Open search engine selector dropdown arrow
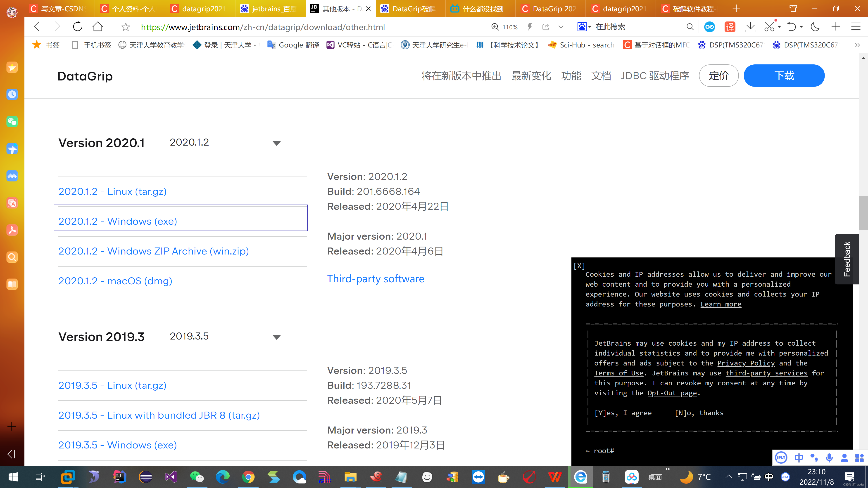Viewport: 868px width, 488px height. tap(590, 27)
